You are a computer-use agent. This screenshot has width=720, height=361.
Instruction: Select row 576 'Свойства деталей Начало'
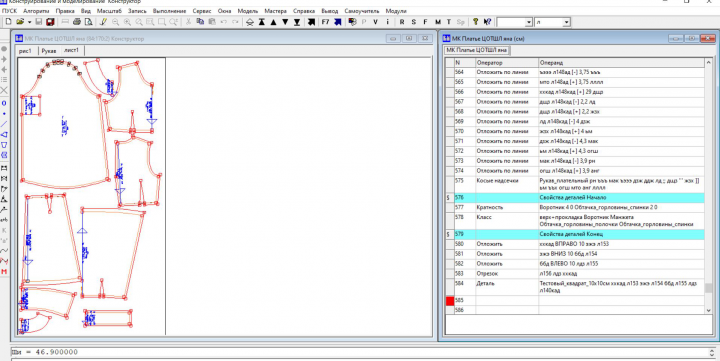coord(575,197)
